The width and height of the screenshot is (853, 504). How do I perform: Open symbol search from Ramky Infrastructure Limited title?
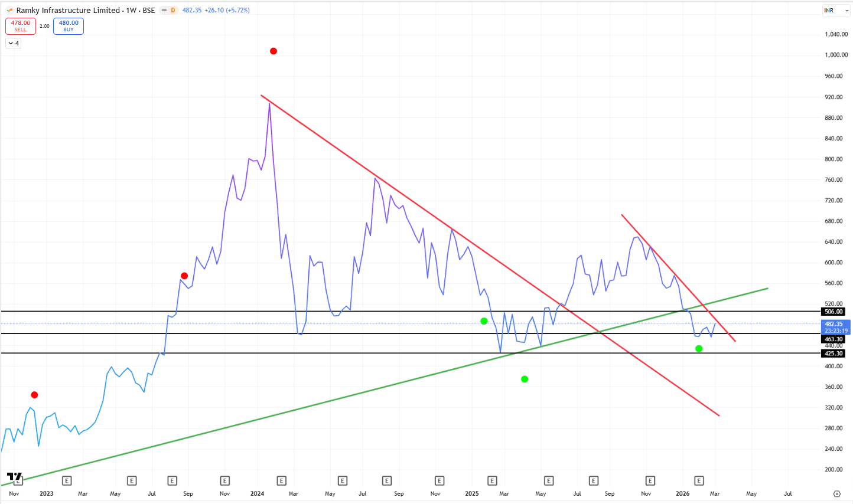tap(68, 10)
